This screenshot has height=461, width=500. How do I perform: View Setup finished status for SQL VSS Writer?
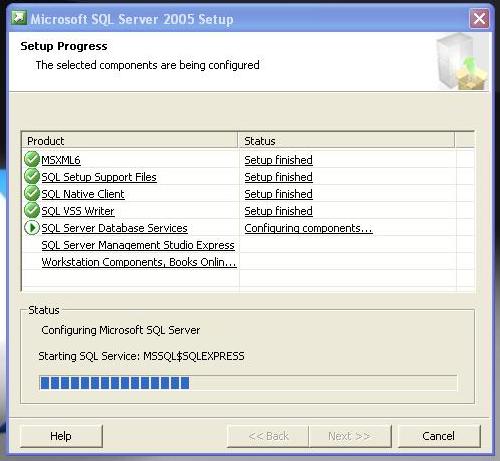pos(279,211)
